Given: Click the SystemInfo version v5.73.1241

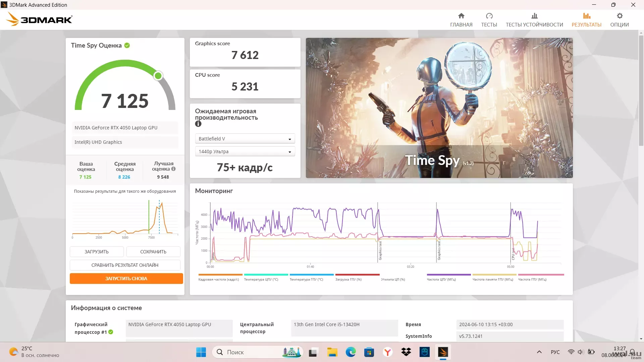Looking at the screenshot, I should 510,336.
